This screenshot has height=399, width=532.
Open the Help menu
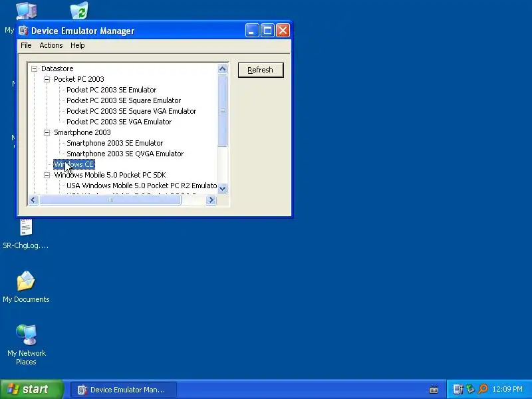(77, 45)
